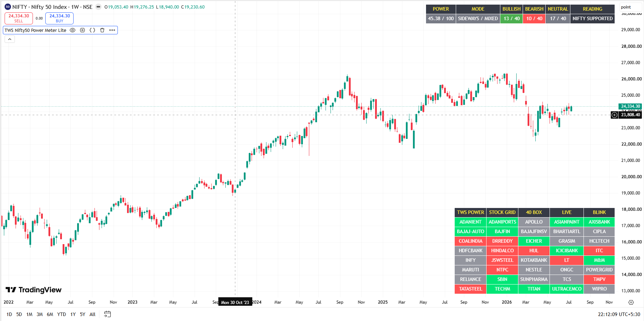Click the bearish count '10 / 40'
Image resolution: width=644 pixels, height=321 pixels.
(534, 18)
